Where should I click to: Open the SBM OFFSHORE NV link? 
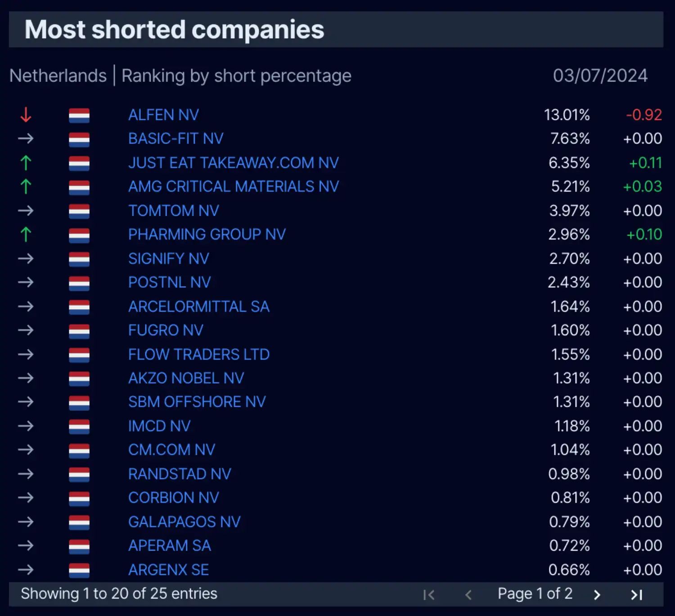197,402
